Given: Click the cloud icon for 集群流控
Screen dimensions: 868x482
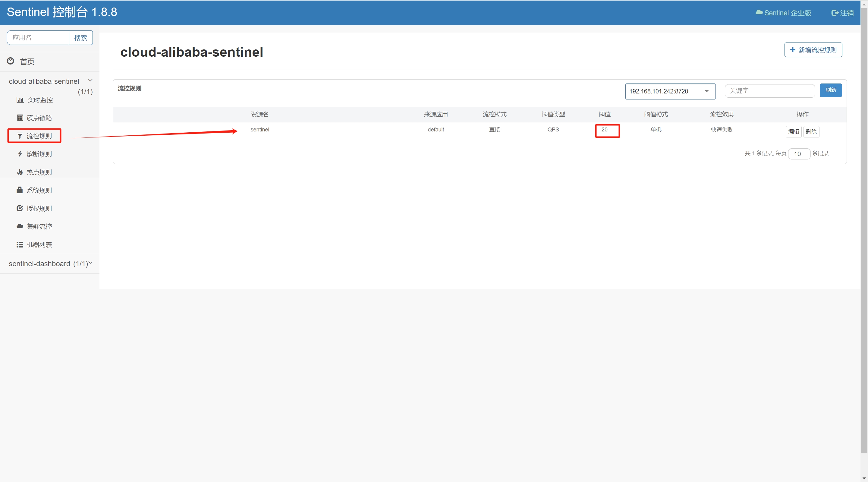Looking at the screenshot, I should tap(20, 226).
